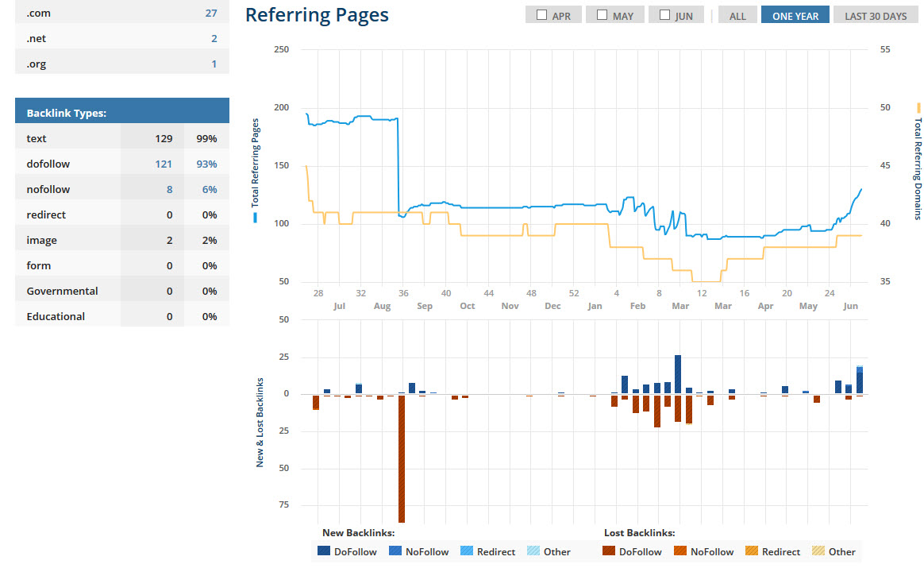
Task: Click New Backlinks NoFollow legend swatch
Action: pos(395,551)
